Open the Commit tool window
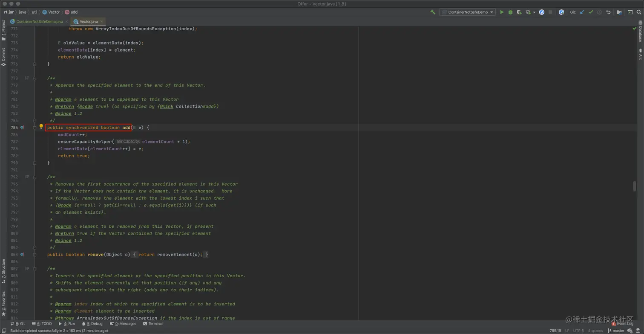 tap(3, 57)
